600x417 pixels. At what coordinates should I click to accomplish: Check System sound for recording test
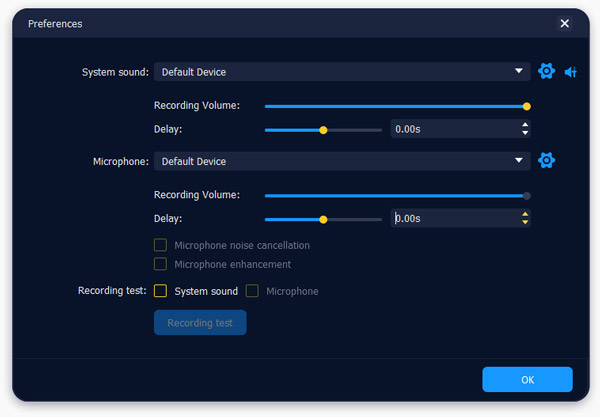coord(160,291)
